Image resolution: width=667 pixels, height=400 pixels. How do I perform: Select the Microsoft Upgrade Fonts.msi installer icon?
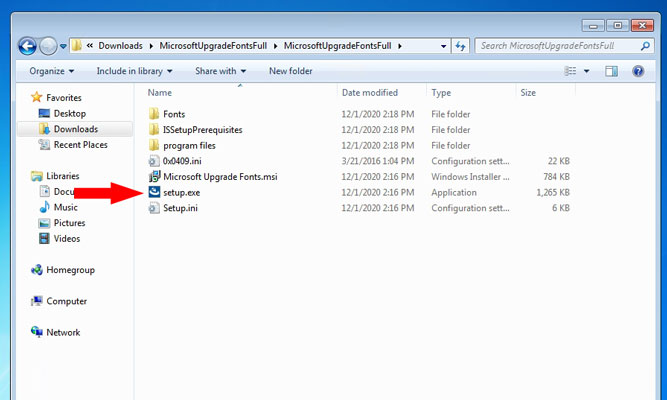pos(154,176)
